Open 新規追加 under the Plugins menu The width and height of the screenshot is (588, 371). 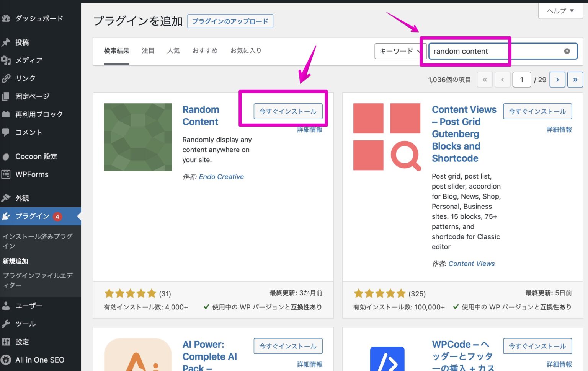pos(16,261)
